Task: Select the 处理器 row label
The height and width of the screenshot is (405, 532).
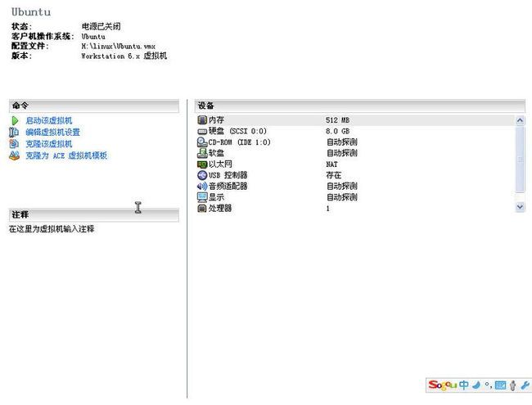Action: pos(220,209)
